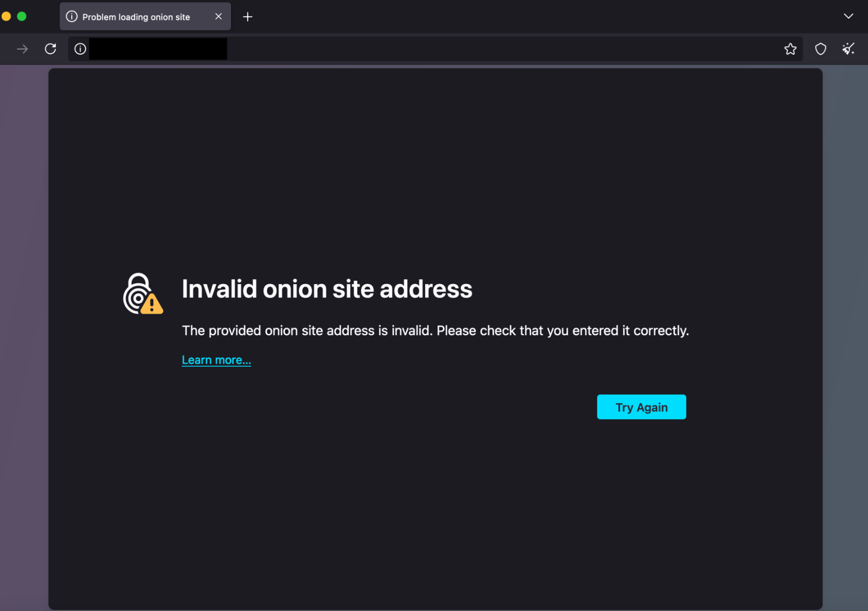
Task: Click the green zoom window button
Action: 21,16
